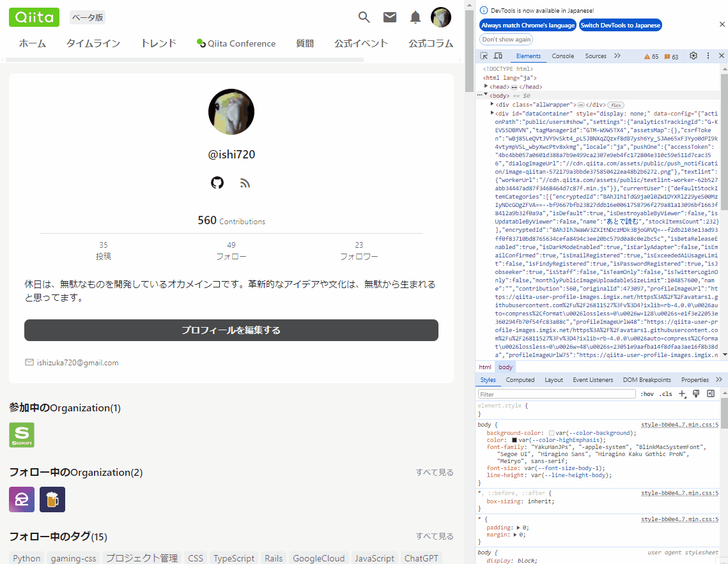Open notifications via the bell icon
The height and width of the screenshot is (564, 728).
click(x=415, y=17)
